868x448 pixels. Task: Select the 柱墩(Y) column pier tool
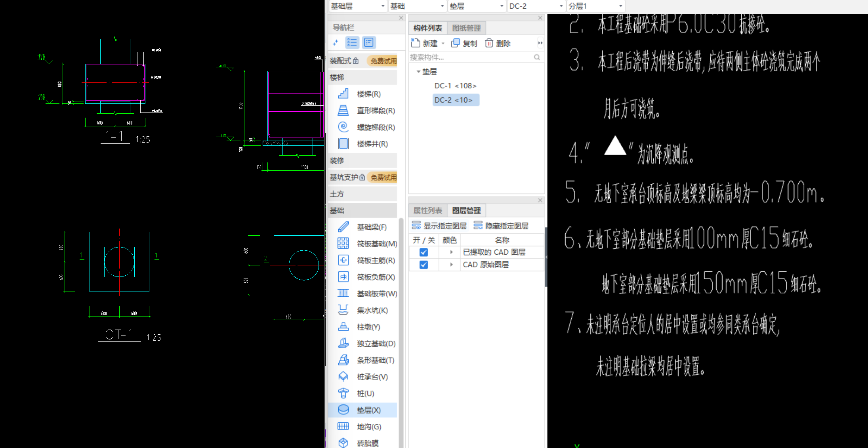pyautogui.click(x=362, y=327)
